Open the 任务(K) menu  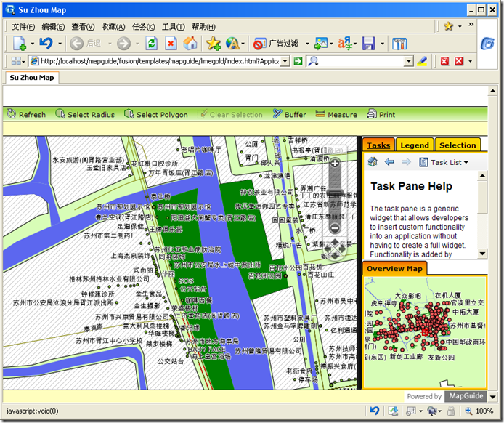pyautogui.click(x=144, y=27)
